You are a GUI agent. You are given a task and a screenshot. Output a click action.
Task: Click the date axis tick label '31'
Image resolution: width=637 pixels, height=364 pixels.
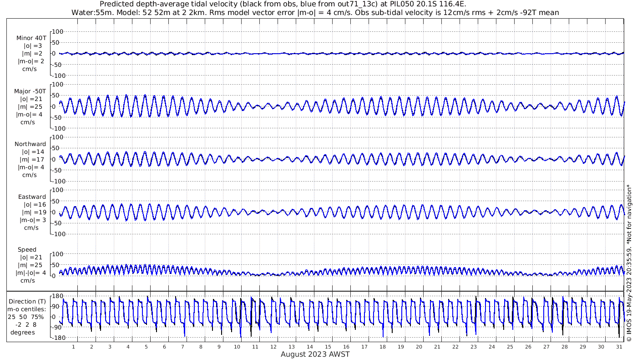(619, 347)
